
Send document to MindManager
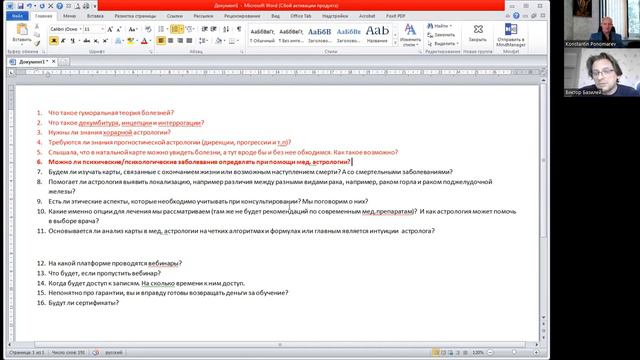point(511,35)
